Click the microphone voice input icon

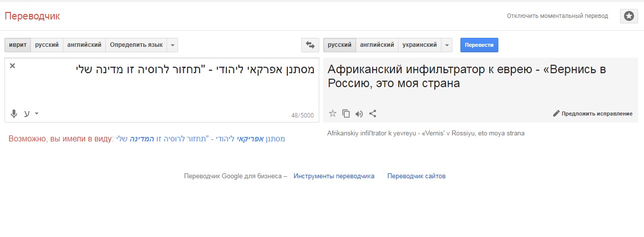pyautogui.click(x=14, y=114)
